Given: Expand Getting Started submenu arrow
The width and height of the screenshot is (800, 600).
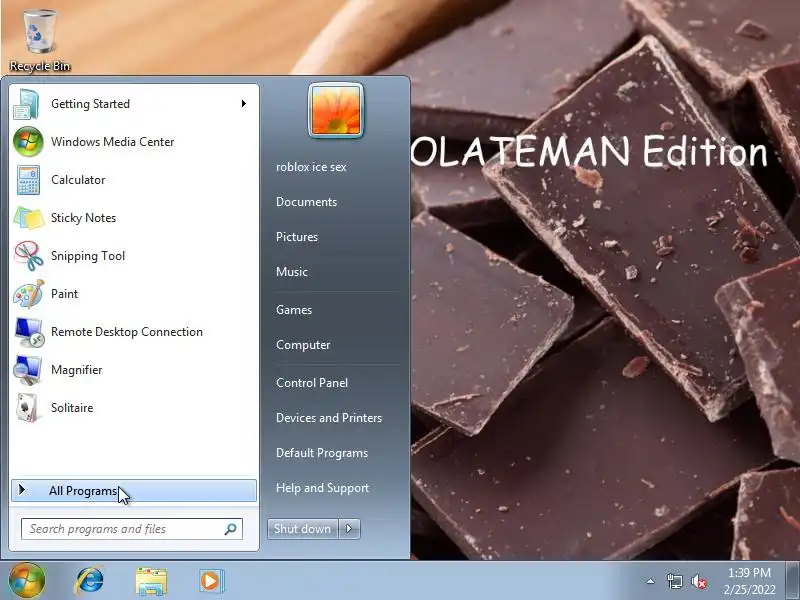Looking at the screenshot, I should point(244,104).
